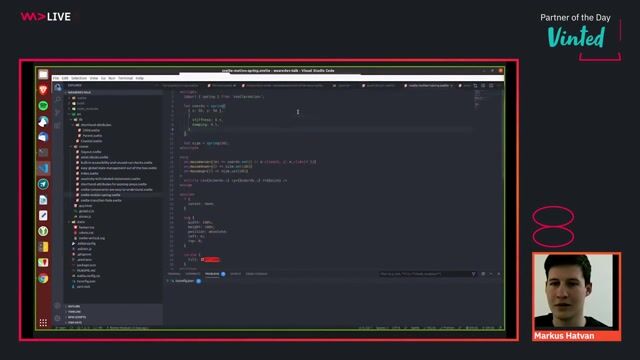Open the Search view in the activity bar
640x360 pixels.
58,100
